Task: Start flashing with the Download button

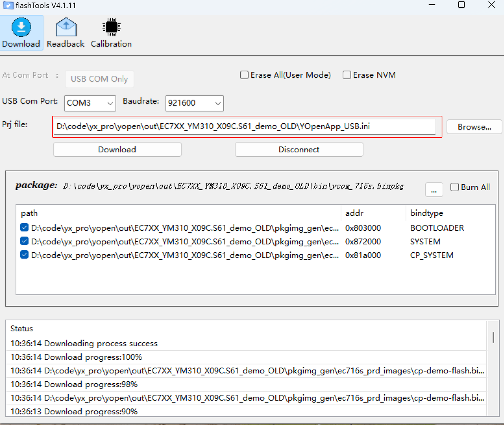Action: point(117,150)
